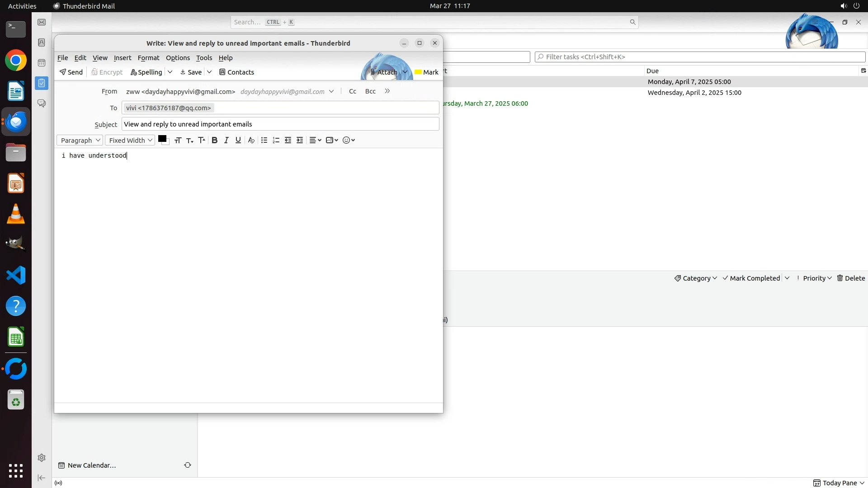Send the email message
This screenshot has height=488, width=868.
click(x=71, y=72)
